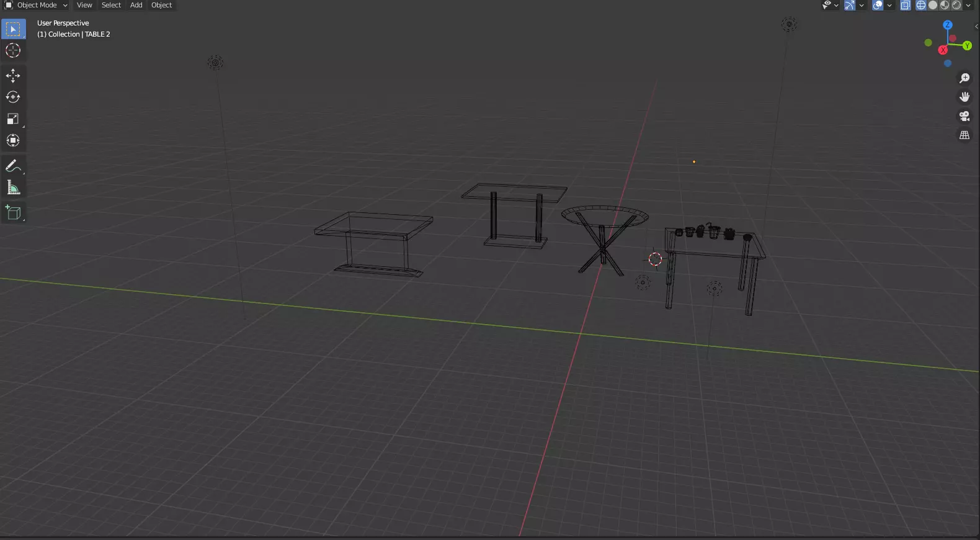Screen dimensions: 980x540
Task: Expand the Shading options dropdown arrow
Action: 968,6
